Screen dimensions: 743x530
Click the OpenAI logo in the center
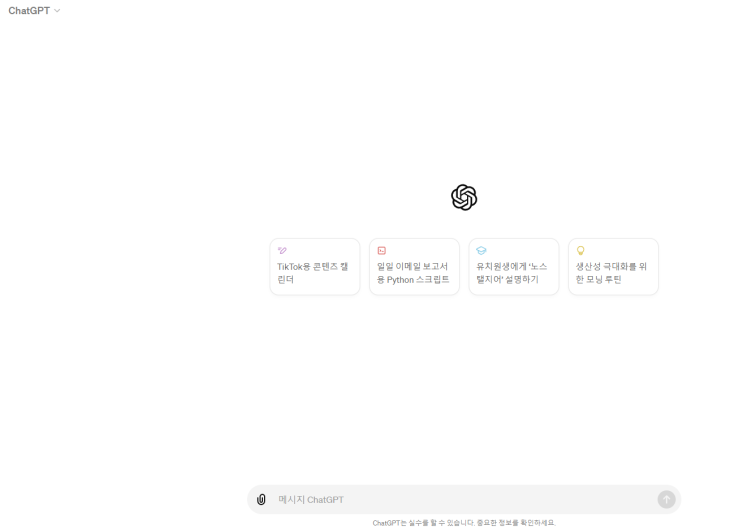(x=464, y=197)
